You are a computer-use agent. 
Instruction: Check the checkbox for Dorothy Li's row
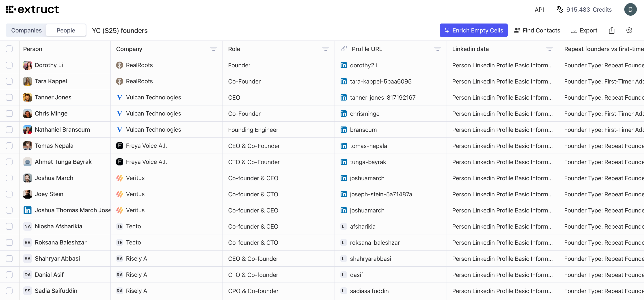point(9,65)
